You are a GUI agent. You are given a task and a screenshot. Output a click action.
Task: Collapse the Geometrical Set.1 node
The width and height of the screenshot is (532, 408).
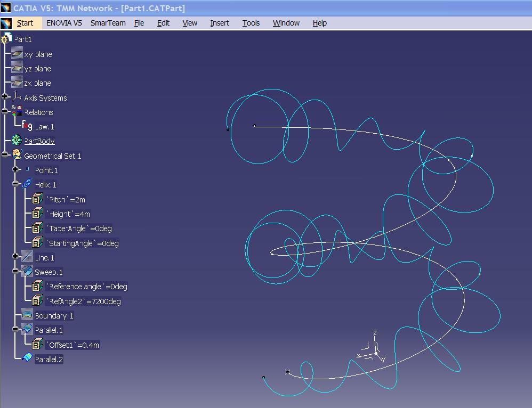(x=4, y=154)
